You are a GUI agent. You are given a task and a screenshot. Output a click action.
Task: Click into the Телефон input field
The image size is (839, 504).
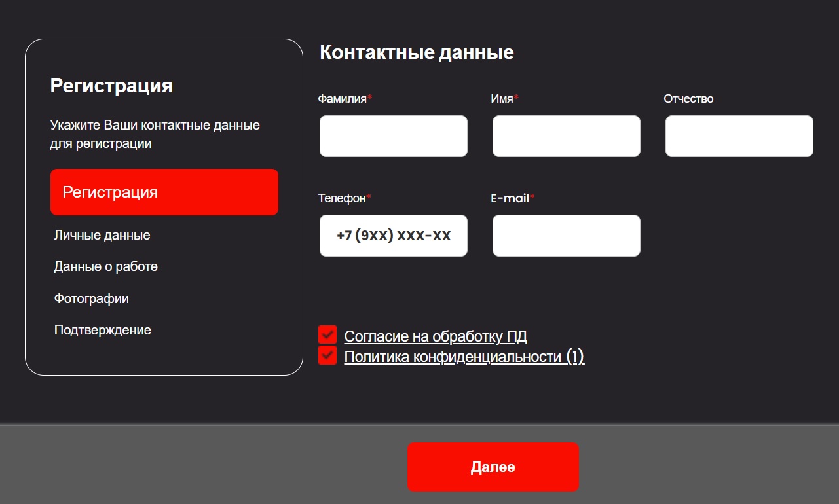tap(394, 236)
